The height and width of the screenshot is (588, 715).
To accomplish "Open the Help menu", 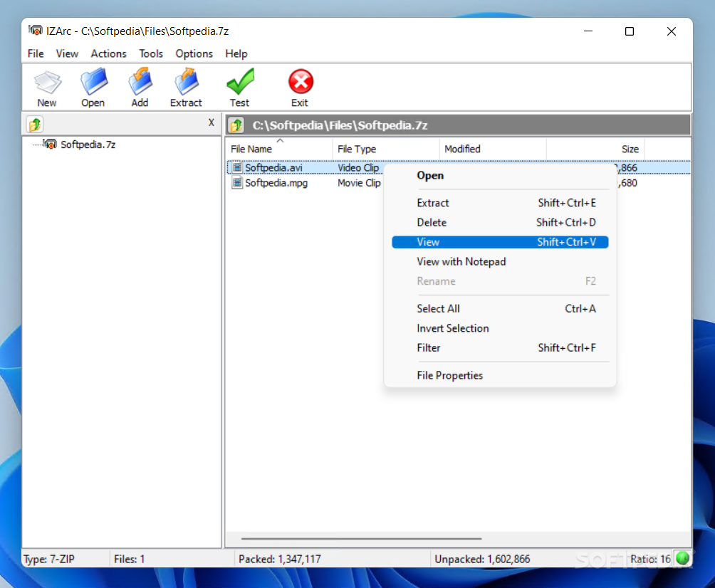I will click(x=236, y=54).
